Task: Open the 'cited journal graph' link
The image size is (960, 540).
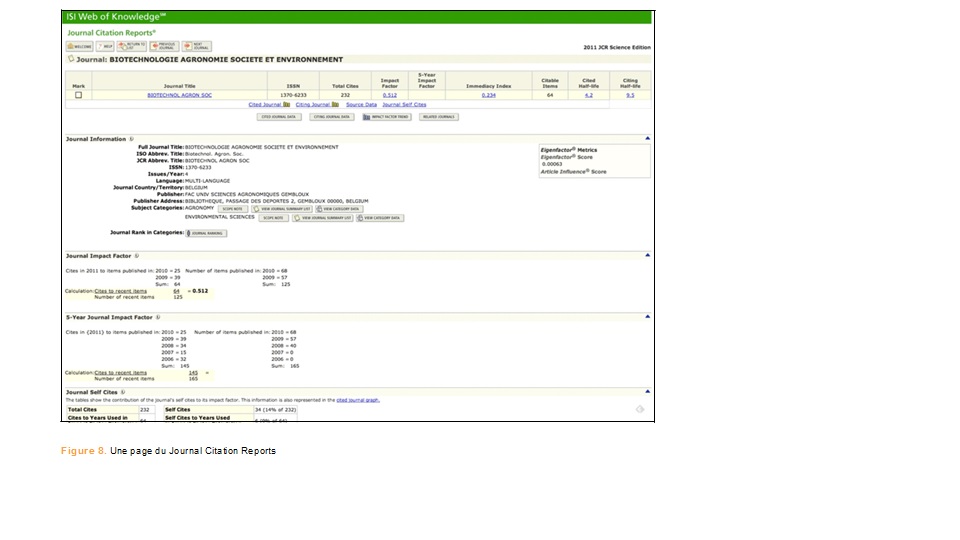Action: click(358, 400)
